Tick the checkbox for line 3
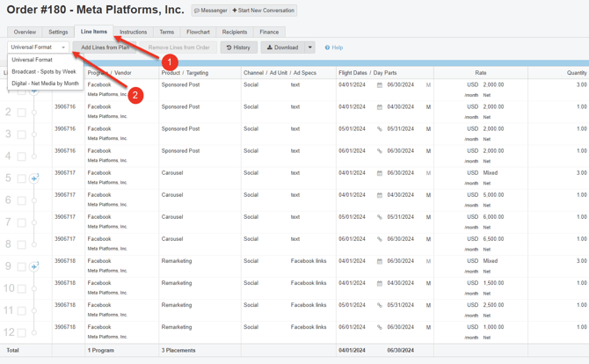This screenshot has width=589, height=364. (22, 135)
